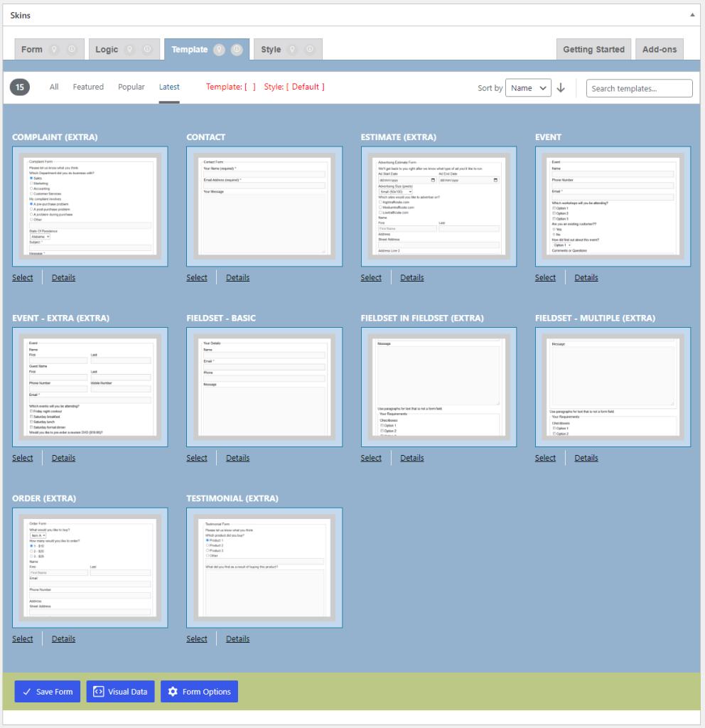
Task: Click the lightbulb icon on the Style tab
Action: (x=292, y=49)
